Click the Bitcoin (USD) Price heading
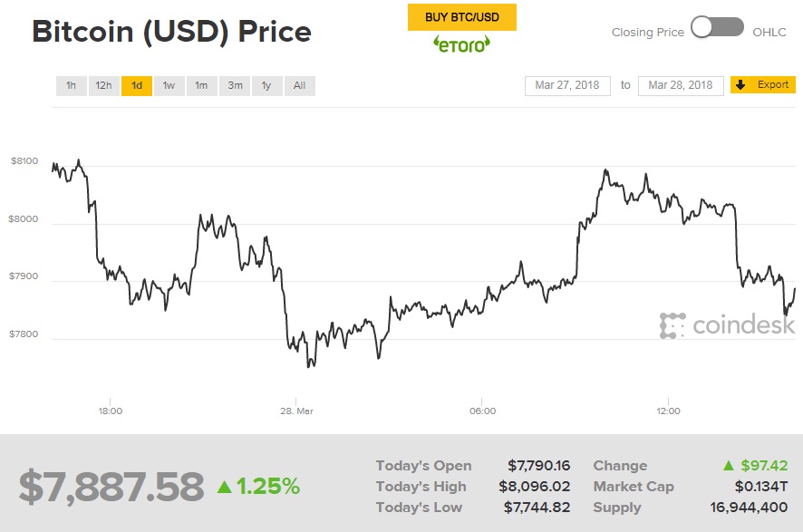The height and width of the screenshot is (532, 803). click(x=171, y=32)
